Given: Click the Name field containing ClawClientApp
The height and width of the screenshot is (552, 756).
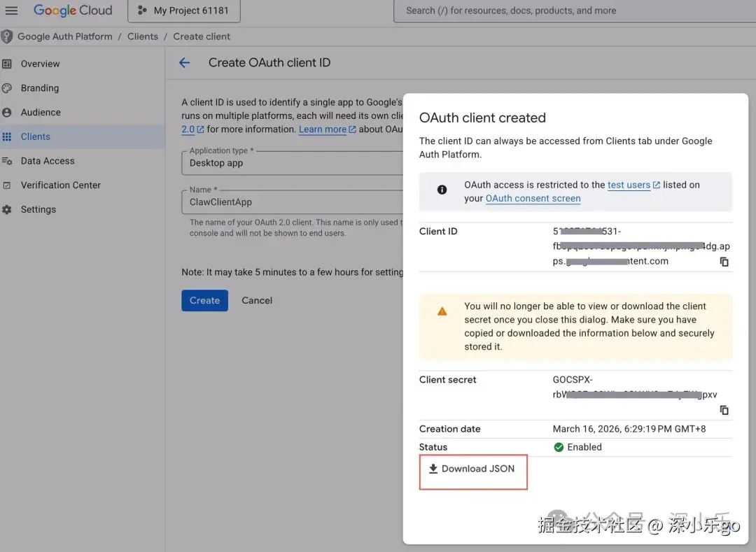Looking at the screenshot, I should point(292,201).
